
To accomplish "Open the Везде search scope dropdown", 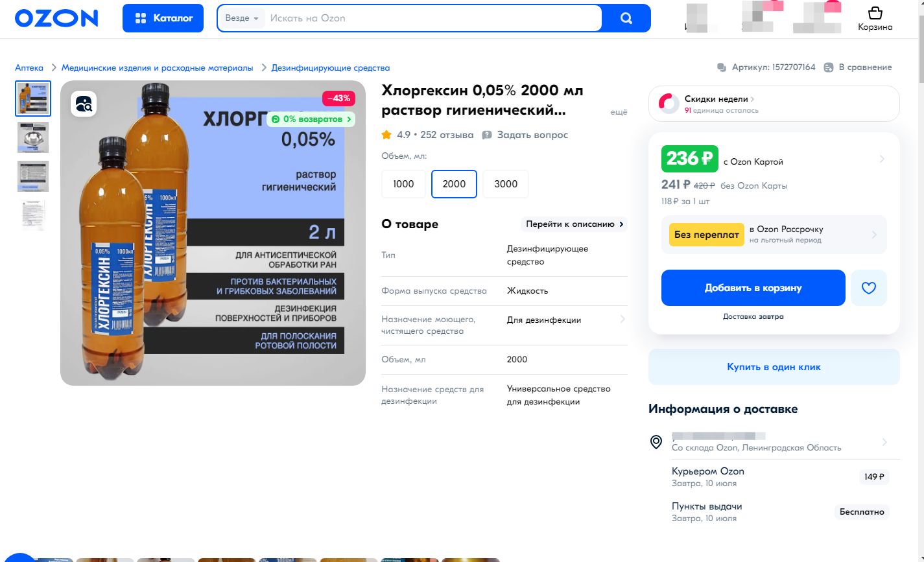I will pyautogui.click(x=242, y=18).
